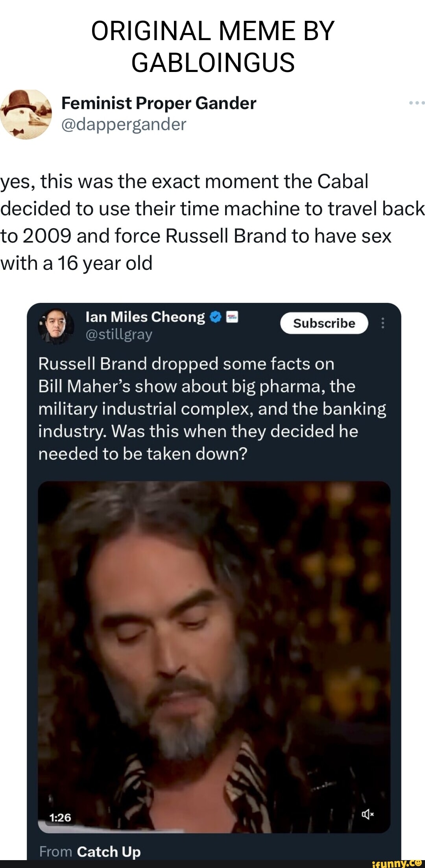
Task: Click the main tweet text about the Cabal
Action: (213, 222)
